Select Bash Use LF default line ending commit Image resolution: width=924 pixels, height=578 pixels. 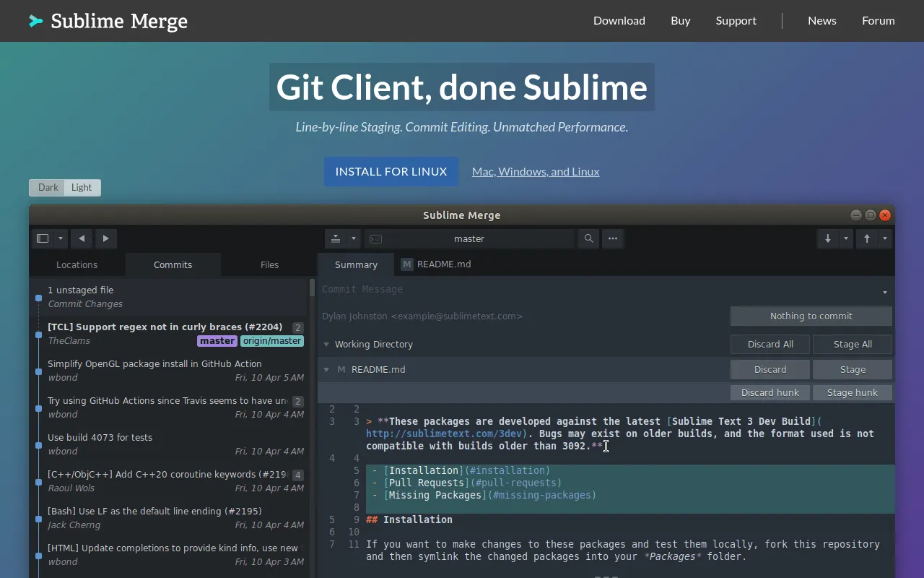[169, 518]
